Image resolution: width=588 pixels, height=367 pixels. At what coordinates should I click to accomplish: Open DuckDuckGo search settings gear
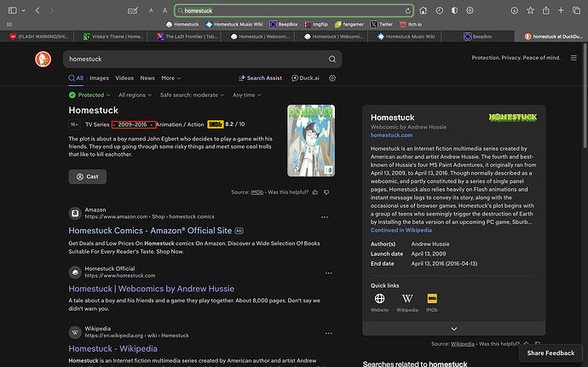(x=332, y=78)
